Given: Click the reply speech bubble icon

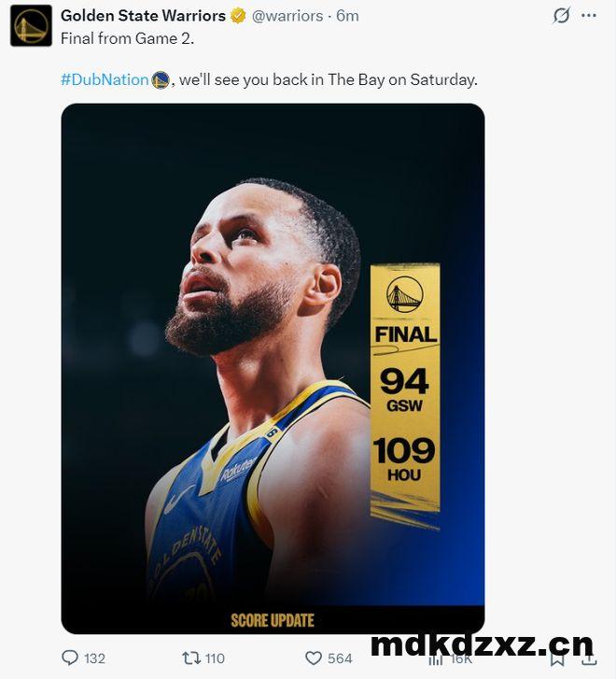Looking at the screenshot, I should coord(70,658).
